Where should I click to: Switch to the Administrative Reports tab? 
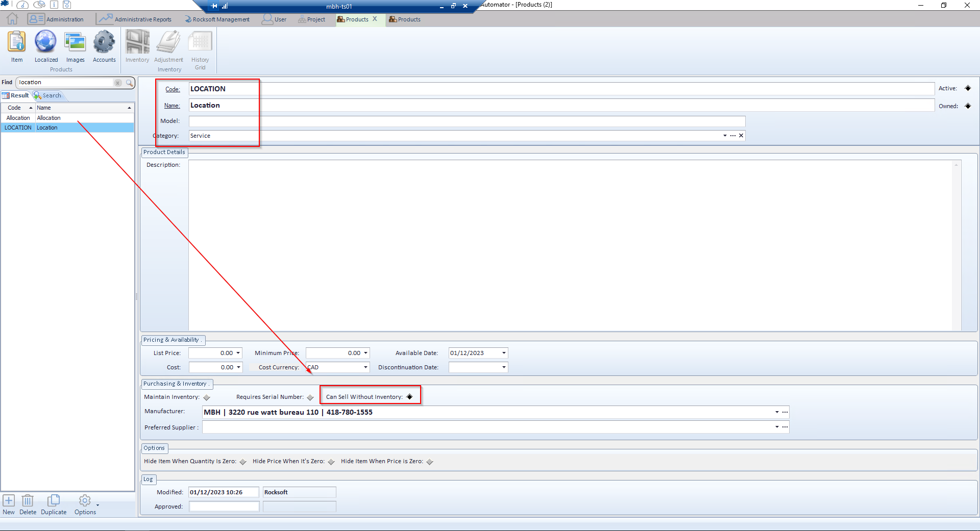[135, 19]
